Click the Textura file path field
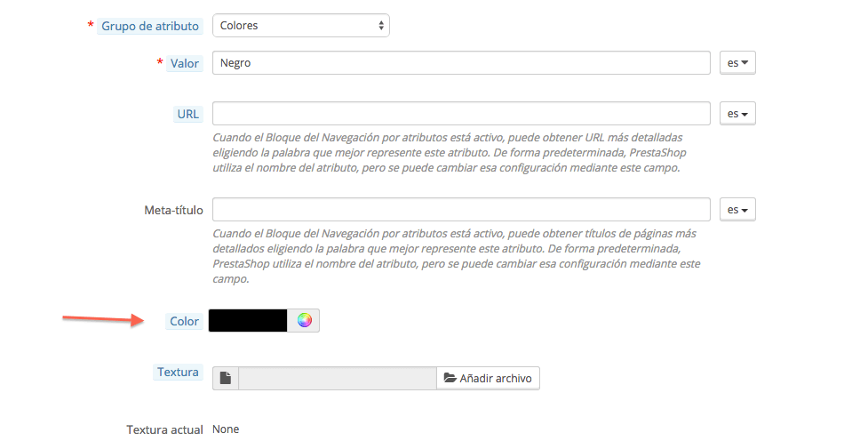This screenshot has width=868, height=441. [x=338, y=379]
